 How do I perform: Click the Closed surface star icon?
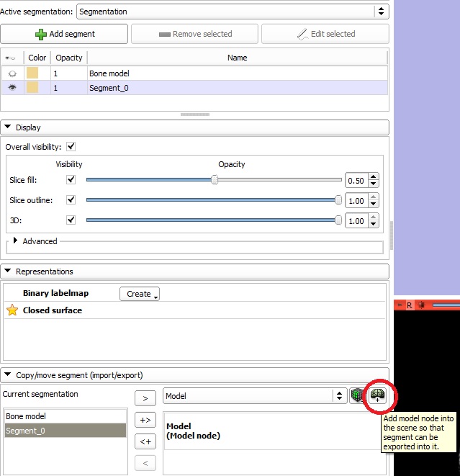(x=12, y=310)
